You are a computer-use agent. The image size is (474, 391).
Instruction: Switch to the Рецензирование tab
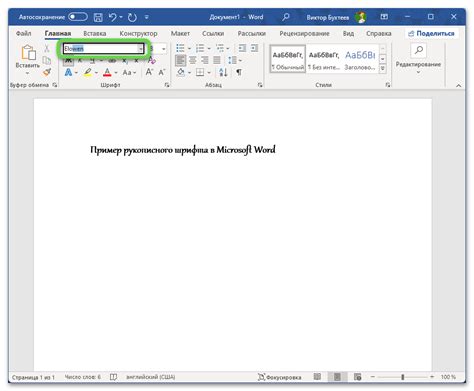304,33
